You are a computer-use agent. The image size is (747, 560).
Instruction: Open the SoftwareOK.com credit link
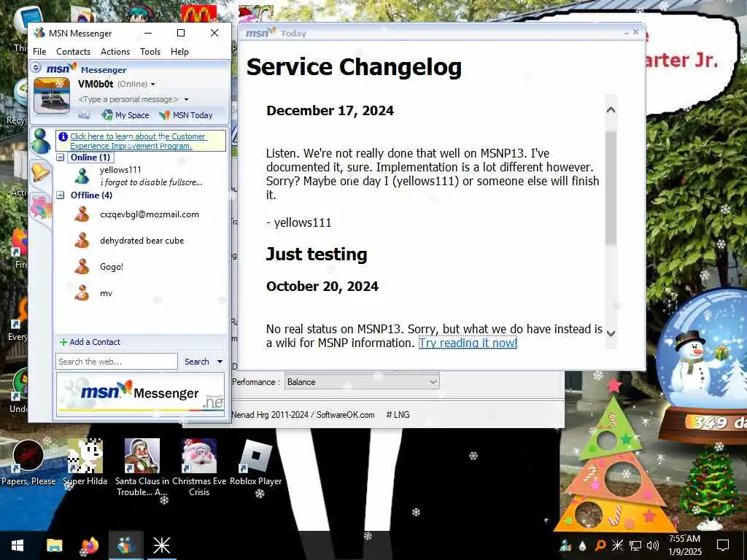tap(345, 415)
